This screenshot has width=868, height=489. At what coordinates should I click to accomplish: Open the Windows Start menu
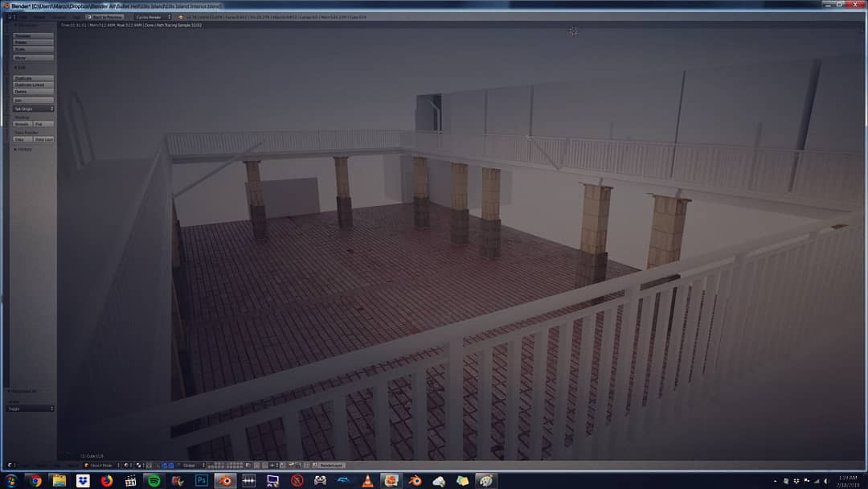click(11, 481)
